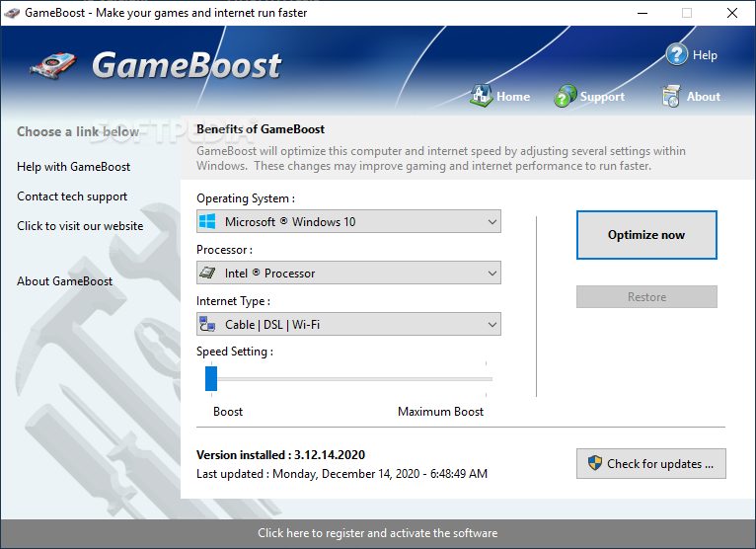Click the Windows logo in Operating System box

tap(207, 221)
